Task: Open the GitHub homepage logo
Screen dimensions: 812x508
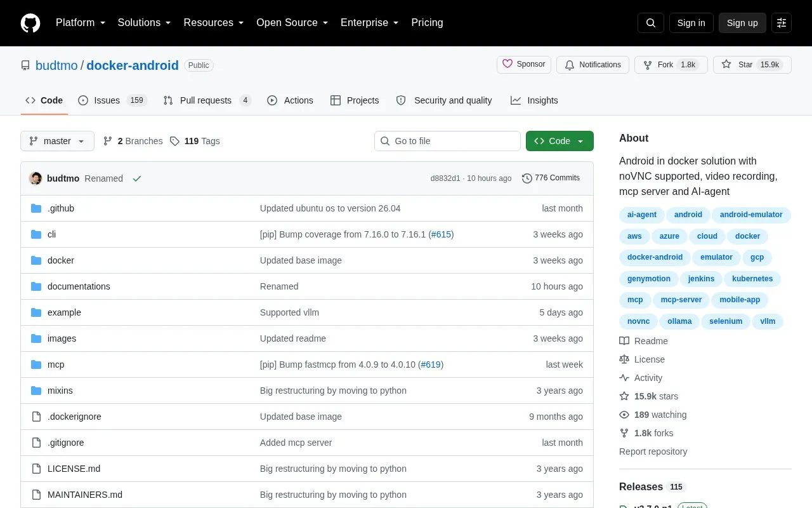Action: tap(30, 23)
